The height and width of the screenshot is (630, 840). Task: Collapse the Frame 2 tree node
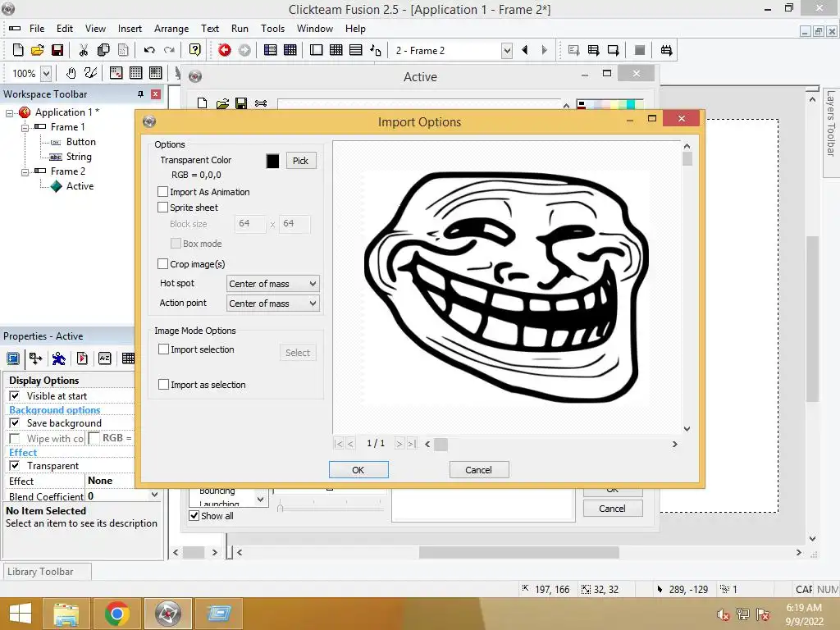25,172
